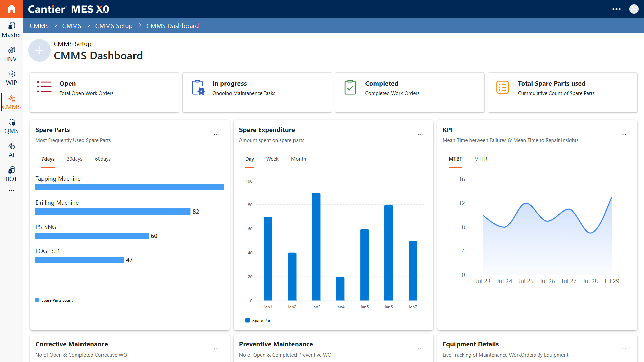Show more sidebar modules ellipsis
This screenshot has width=644, height=362.
click(12, 191)
